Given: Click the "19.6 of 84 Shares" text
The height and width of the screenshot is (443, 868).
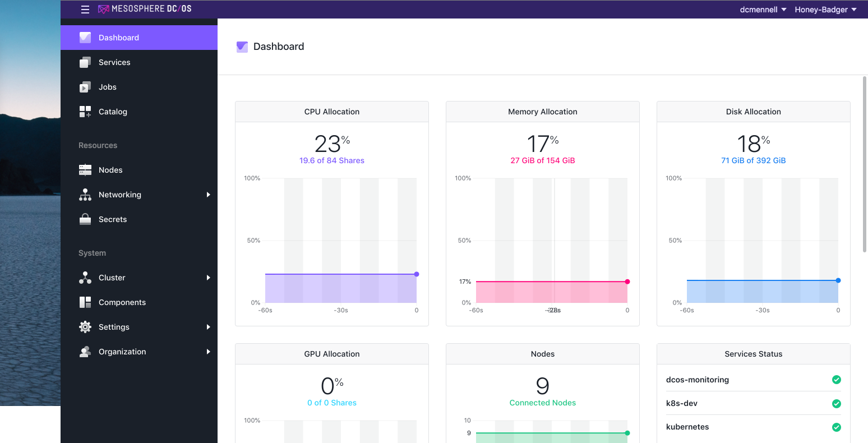Looking at the screenshot, I should click(332, 160).
